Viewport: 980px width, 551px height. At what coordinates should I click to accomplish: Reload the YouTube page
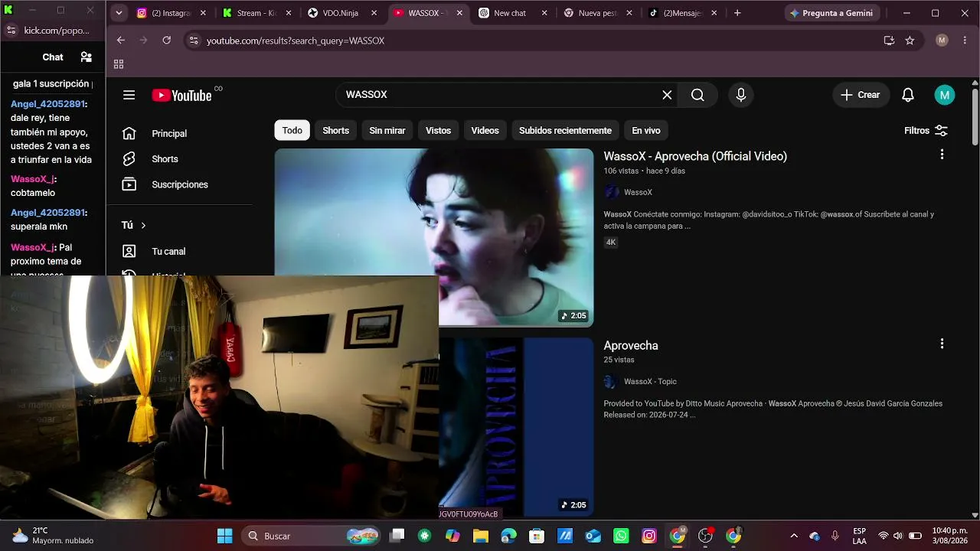(x=167, y=41)
